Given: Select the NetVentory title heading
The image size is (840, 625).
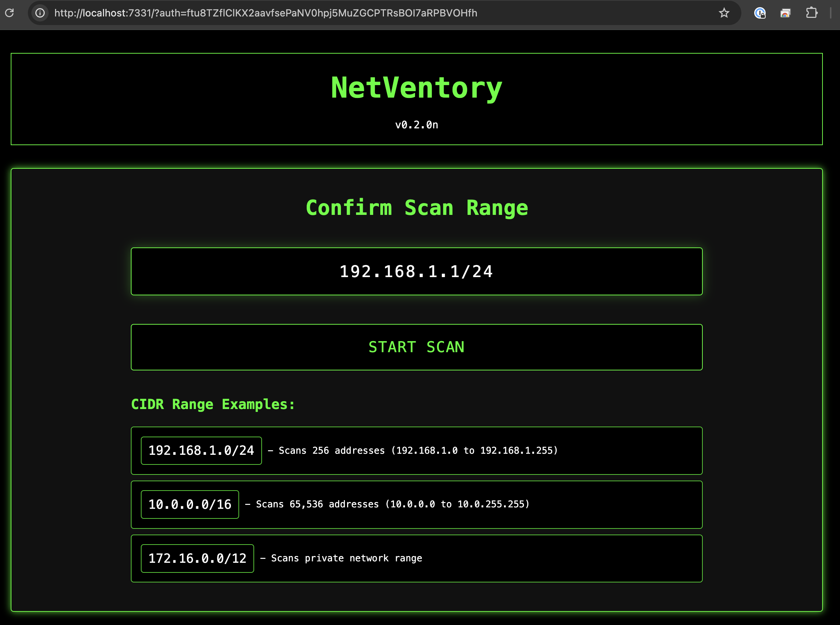Looking at the screenshot, I should (x=416, y=88).
